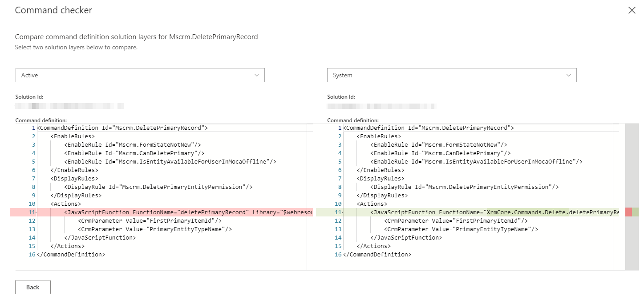Click FirstPrimaryItemId CrmParameter in left pane
The height and width of the screenshot is (296, 644).
(x=150, y=221)
